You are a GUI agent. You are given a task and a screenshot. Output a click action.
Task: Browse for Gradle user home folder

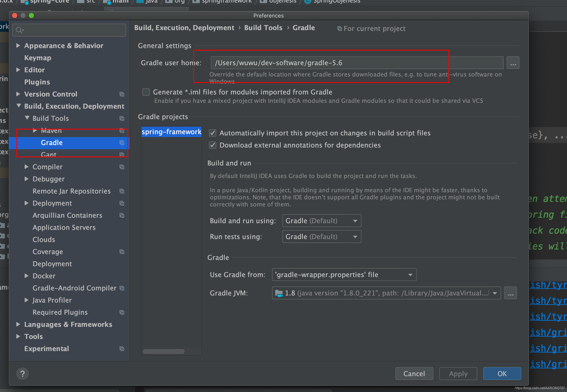pos(513,63)
